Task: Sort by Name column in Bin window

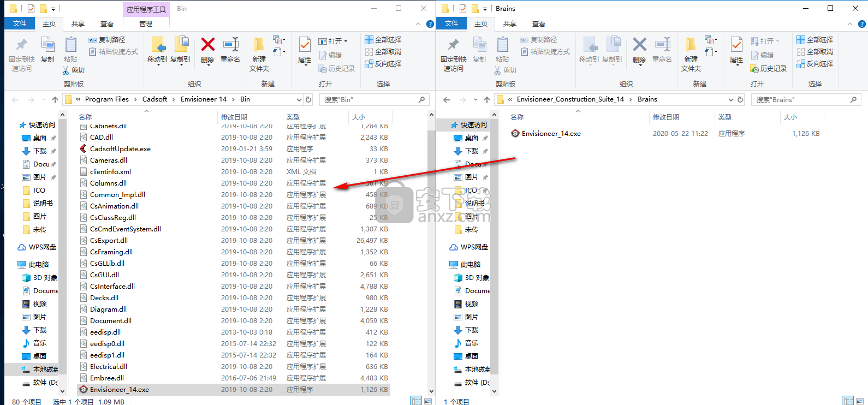Action: click(85, 117)
